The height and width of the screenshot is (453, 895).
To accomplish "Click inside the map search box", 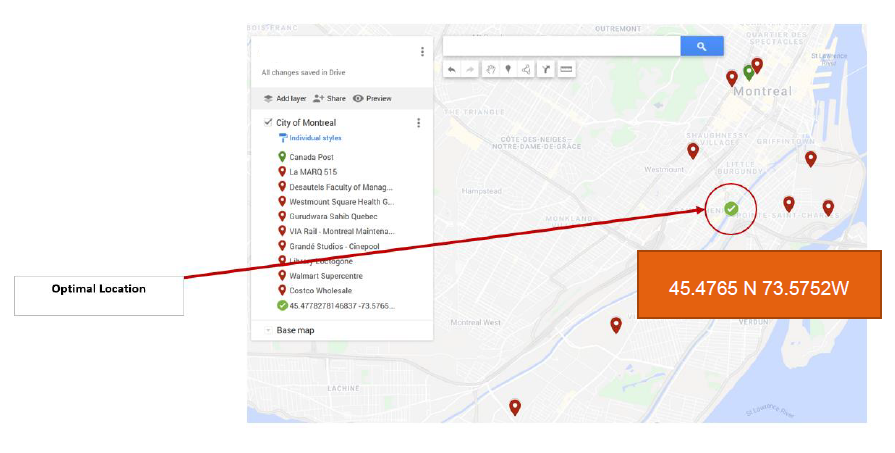I will pyautogui.click(x=562, y=47).
